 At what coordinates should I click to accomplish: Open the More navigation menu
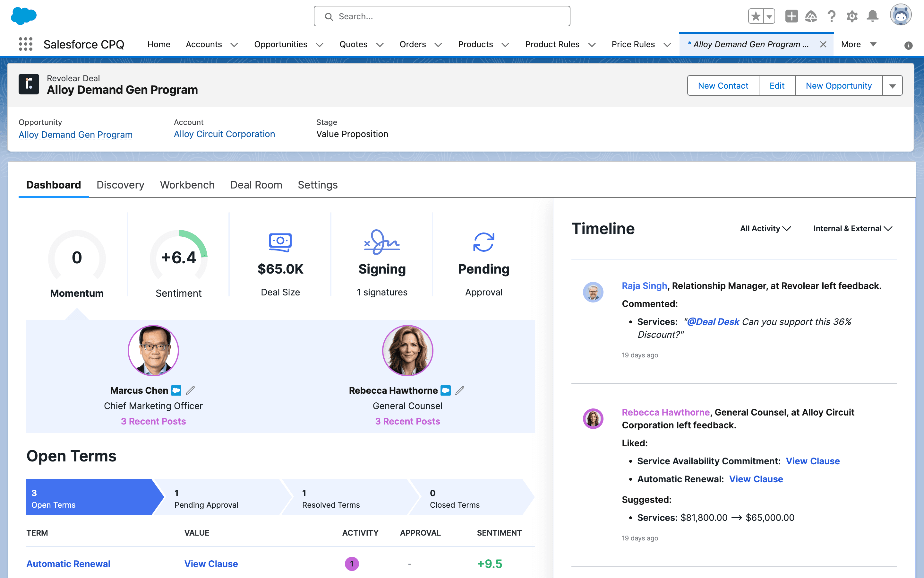[x=858, y=44]
